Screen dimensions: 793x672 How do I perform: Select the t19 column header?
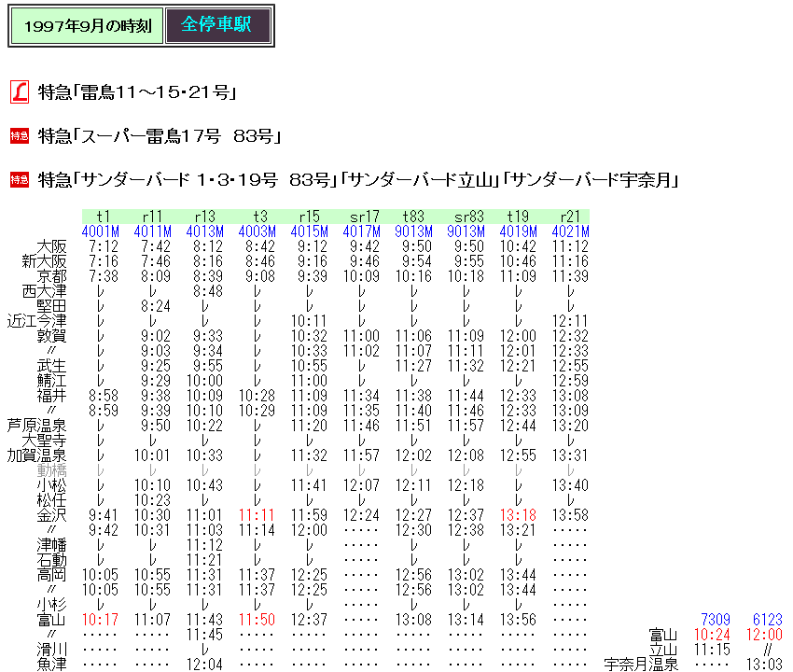click(x=518, y=217)
